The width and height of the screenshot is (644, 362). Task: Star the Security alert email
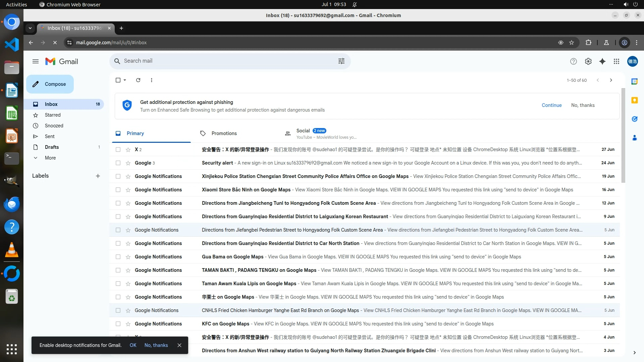pos(128,163)
